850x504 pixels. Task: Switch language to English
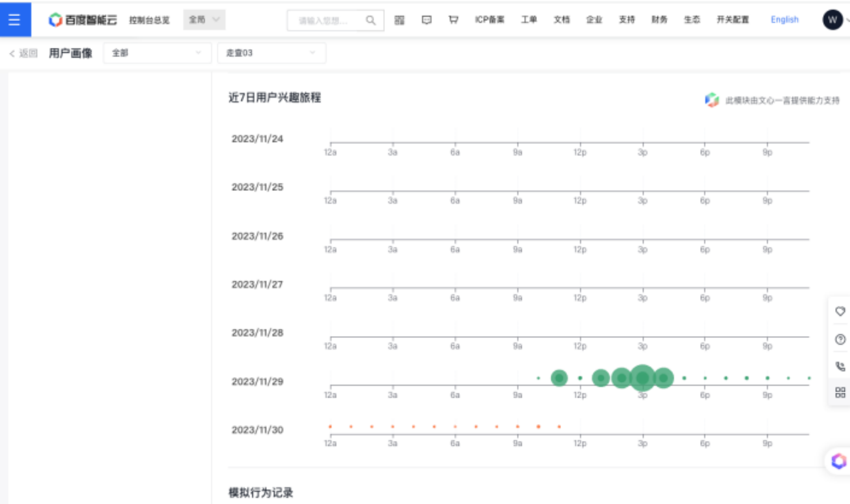[x=785, y=20]
